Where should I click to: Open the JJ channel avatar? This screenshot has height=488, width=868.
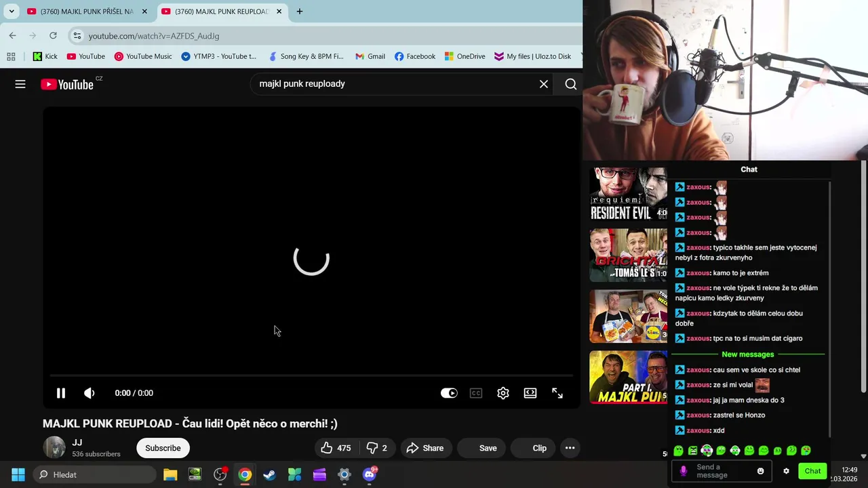(x=54, y=448)
